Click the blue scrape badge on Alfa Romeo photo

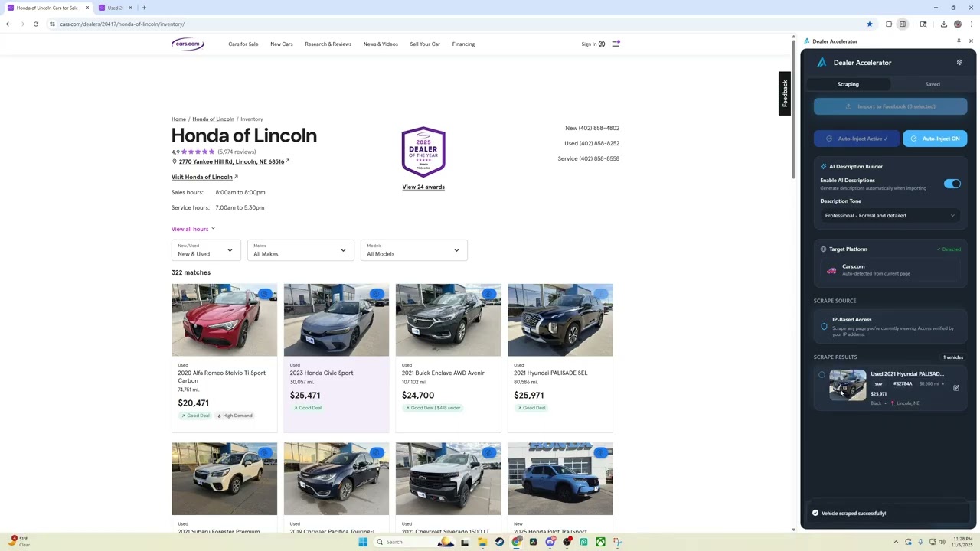point(266,294)
